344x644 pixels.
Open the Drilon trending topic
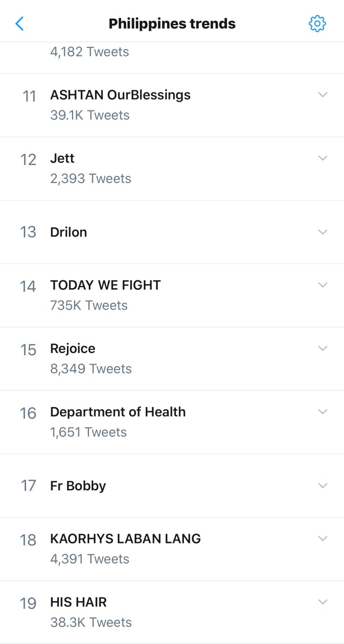(x=68, y=232)
